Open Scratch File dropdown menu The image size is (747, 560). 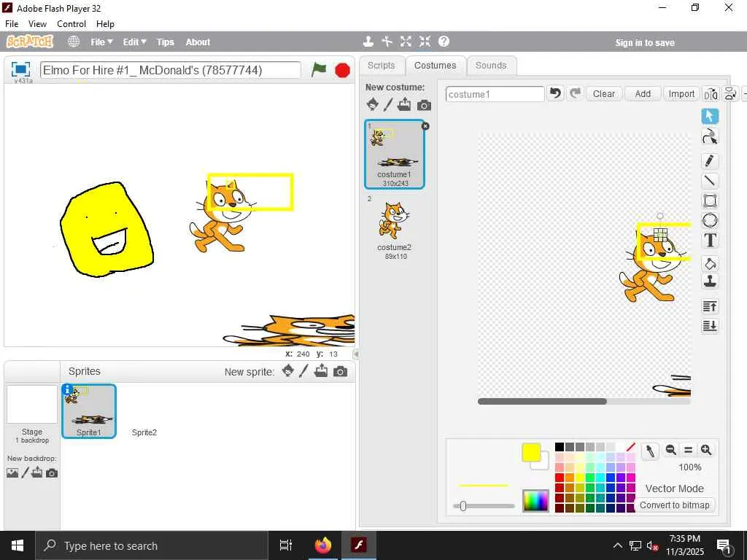[x=101, y=42]
